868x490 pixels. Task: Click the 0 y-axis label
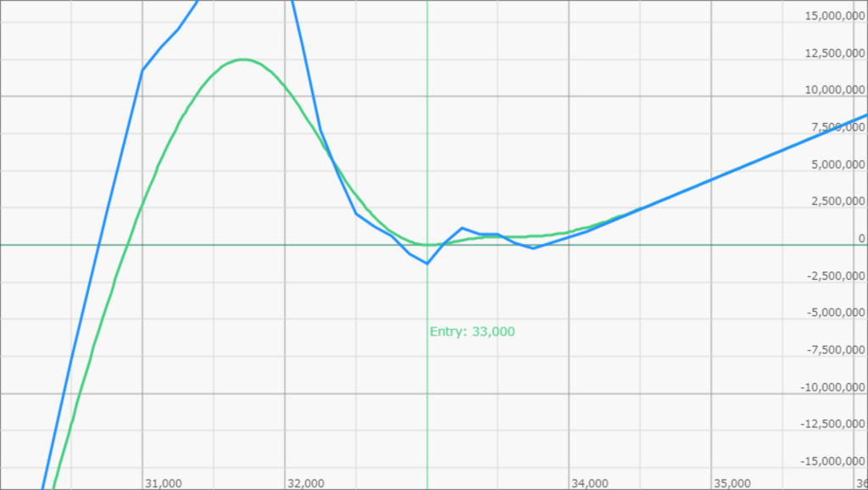tap(861, 238)
